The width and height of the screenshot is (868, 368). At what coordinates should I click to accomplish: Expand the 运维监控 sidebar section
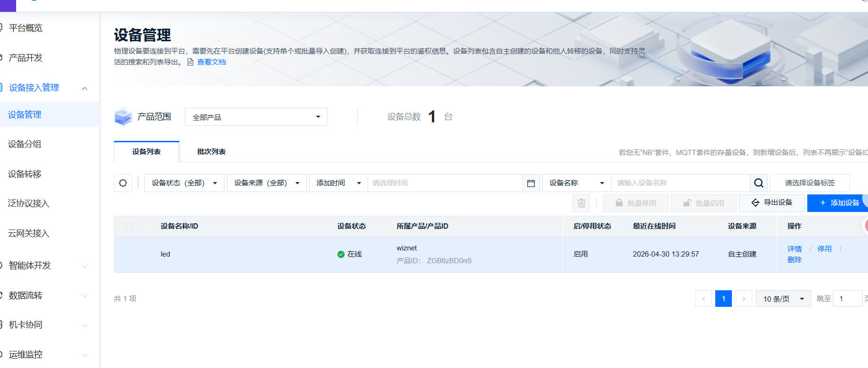85,355
